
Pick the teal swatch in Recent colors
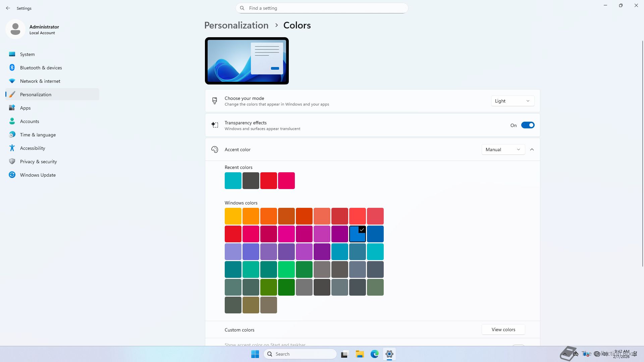pyautogui.click(x=233, y=181)
